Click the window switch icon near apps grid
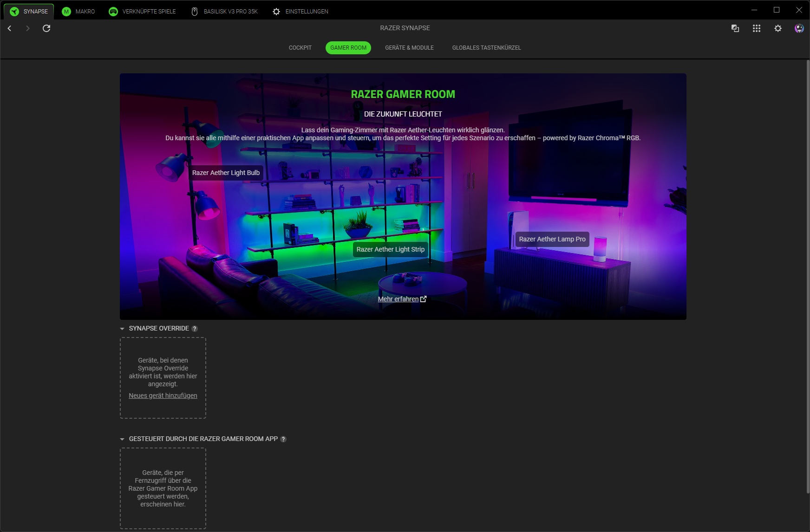This screenshot has height=532, width=810. (x=735, y=28)
